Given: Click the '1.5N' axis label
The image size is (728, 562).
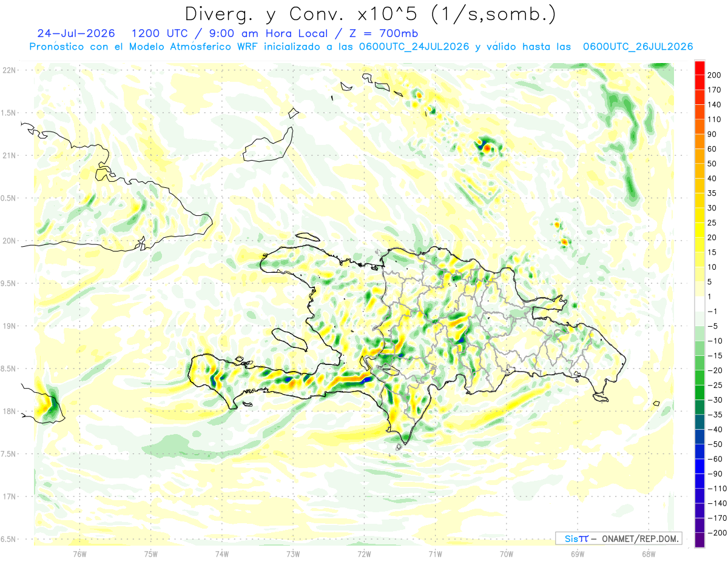Looking at the screenshot, I should click(9, 113).
